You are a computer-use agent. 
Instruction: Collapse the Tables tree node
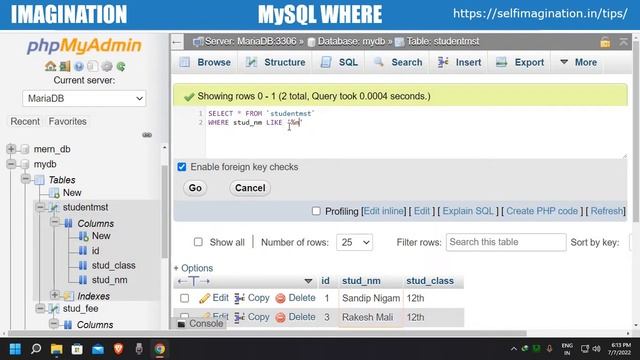tap(25, 179)
